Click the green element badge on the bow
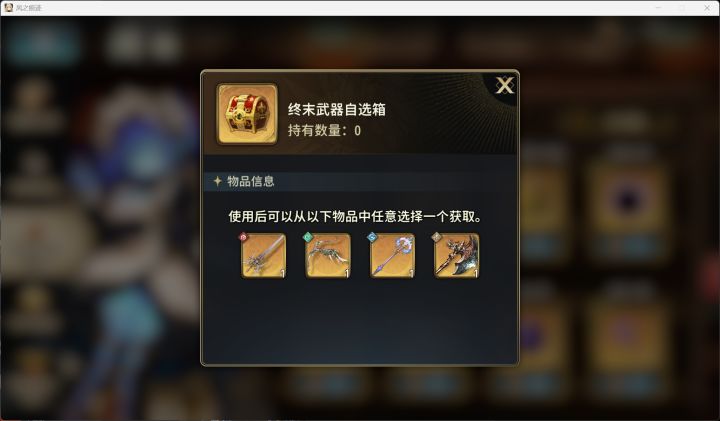The width and height of the screenshot is (720, 421). 308,237
